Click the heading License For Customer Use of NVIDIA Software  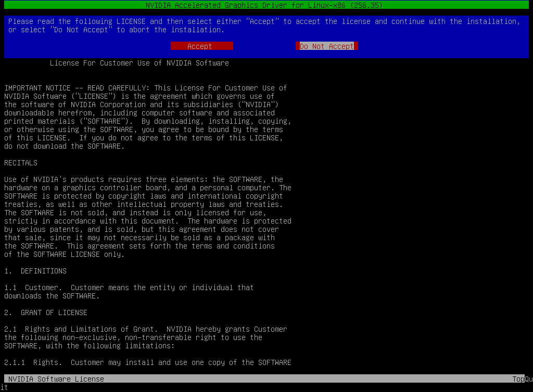coord(139,63)
